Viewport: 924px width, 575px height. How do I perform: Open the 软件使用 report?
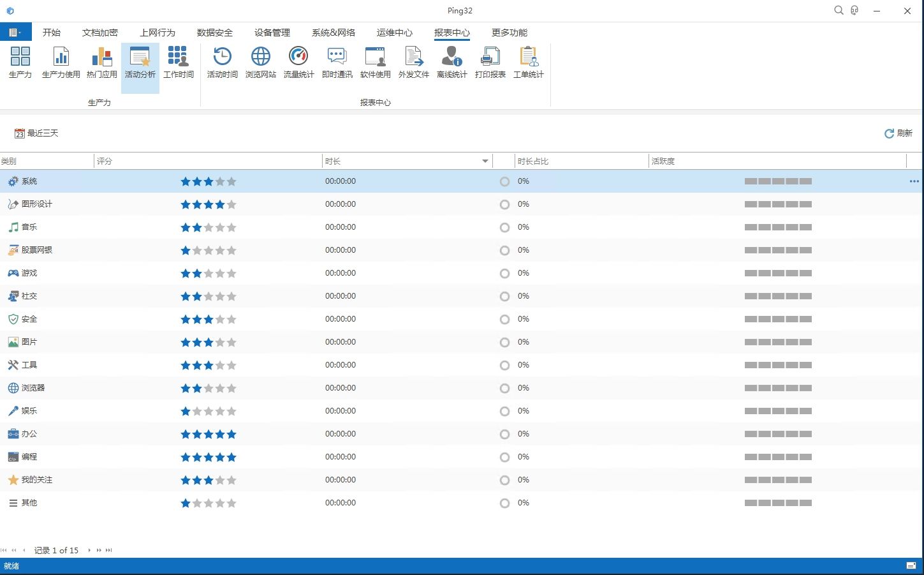coord(376,63)
